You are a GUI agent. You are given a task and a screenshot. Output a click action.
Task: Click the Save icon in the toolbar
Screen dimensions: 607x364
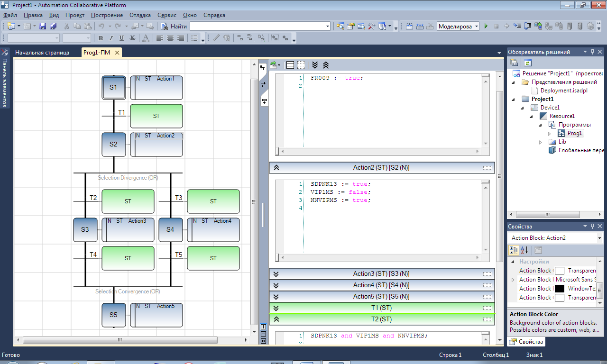[43, 26]
